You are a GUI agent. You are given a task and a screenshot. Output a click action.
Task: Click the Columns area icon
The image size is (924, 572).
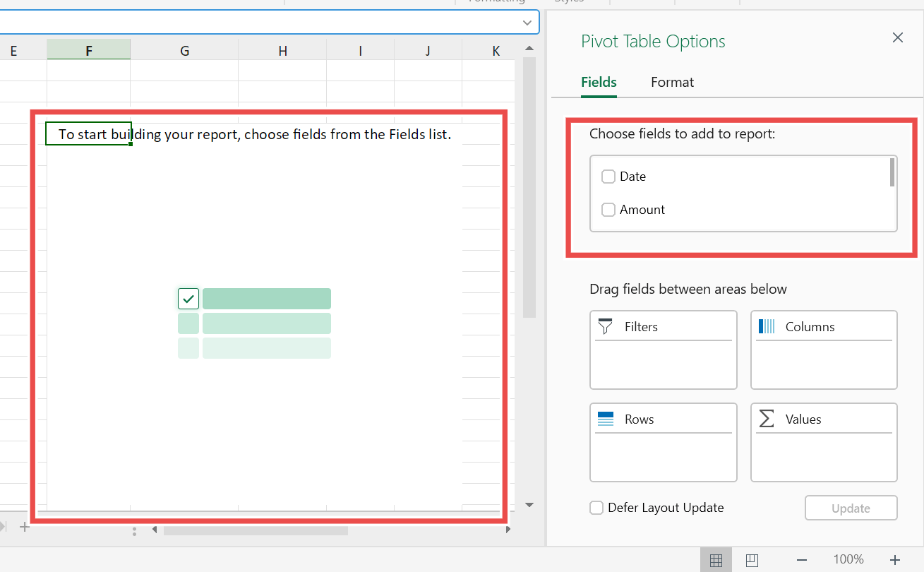(x=767, y=326)
